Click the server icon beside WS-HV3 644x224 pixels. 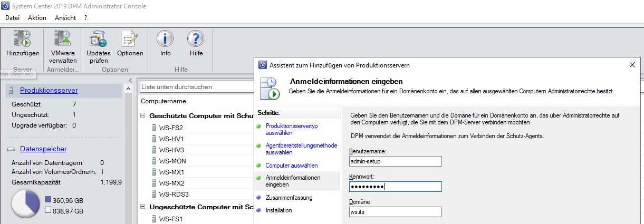coord(154,150)
